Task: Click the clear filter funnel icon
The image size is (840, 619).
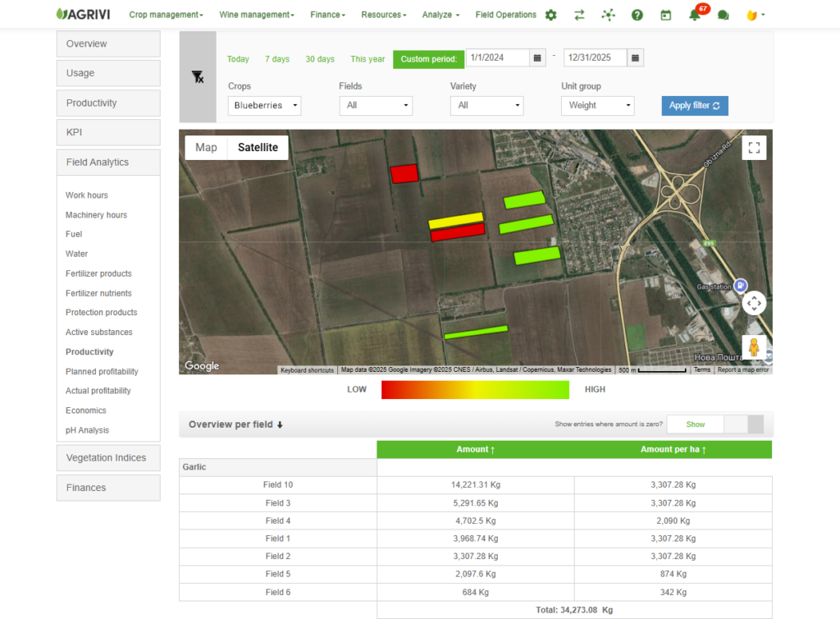Action: (198, 76)
